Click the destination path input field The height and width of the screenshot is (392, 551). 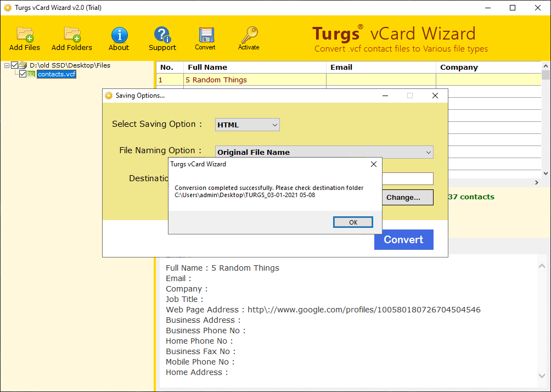click(x=407, y=178)
